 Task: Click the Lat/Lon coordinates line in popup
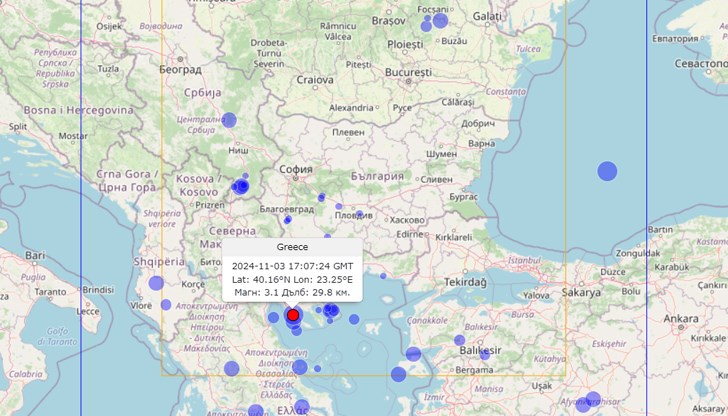(x=292, y=279)
